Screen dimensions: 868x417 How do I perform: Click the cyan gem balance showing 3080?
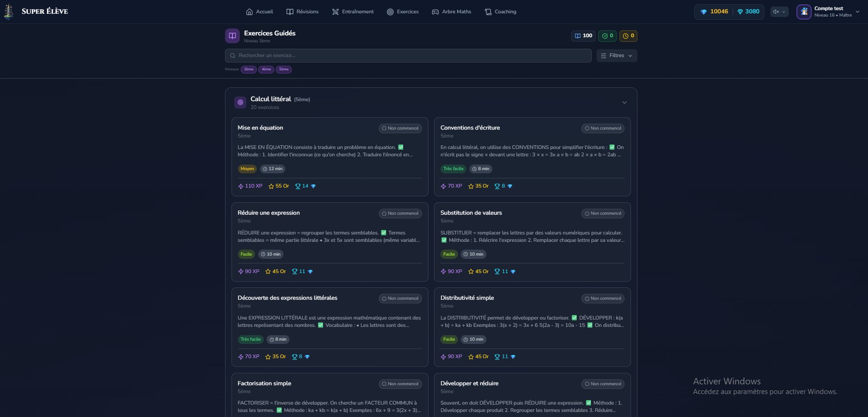point(748,11)
